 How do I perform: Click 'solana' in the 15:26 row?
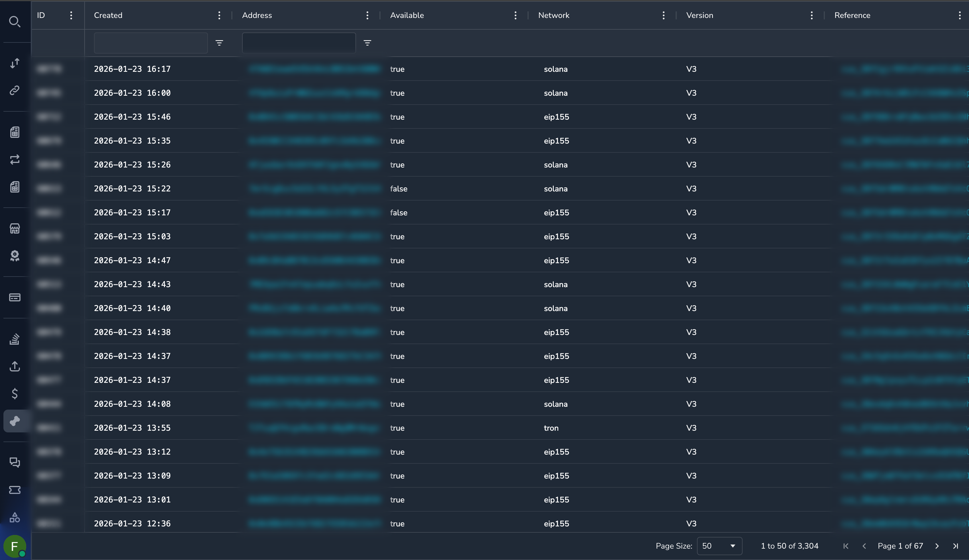556,165
